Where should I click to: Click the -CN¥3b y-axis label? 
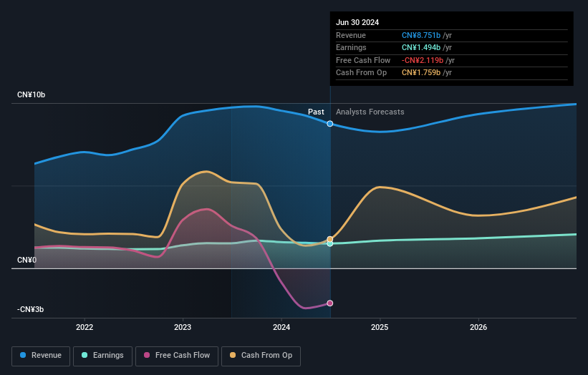coord(30,309)
